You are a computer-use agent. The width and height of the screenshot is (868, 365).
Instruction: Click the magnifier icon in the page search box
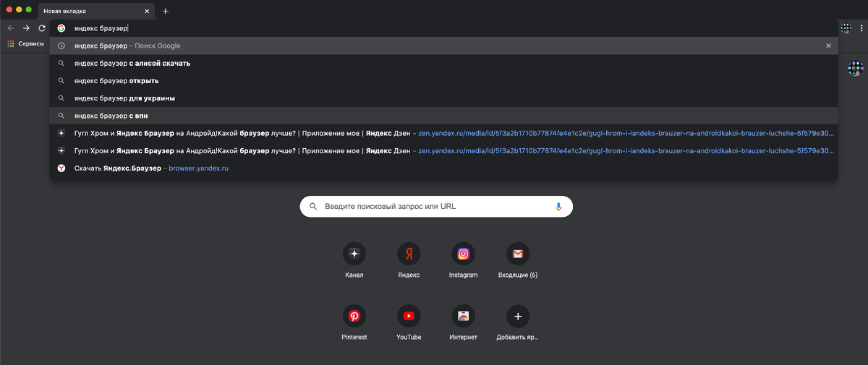point(313,207)
